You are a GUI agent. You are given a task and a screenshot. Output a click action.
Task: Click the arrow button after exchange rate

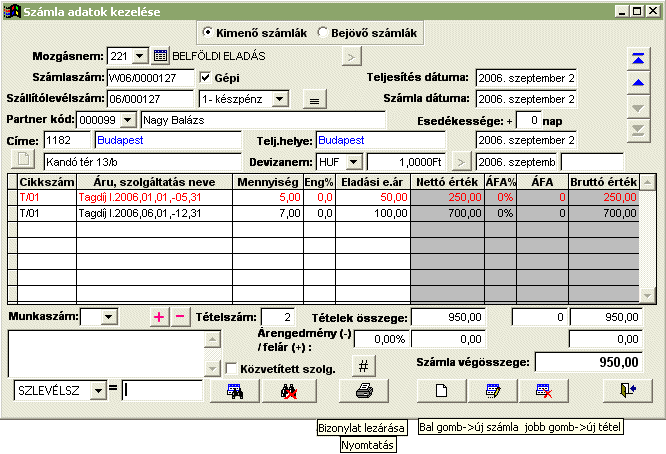pyautogui.click(x=461, y=162)
